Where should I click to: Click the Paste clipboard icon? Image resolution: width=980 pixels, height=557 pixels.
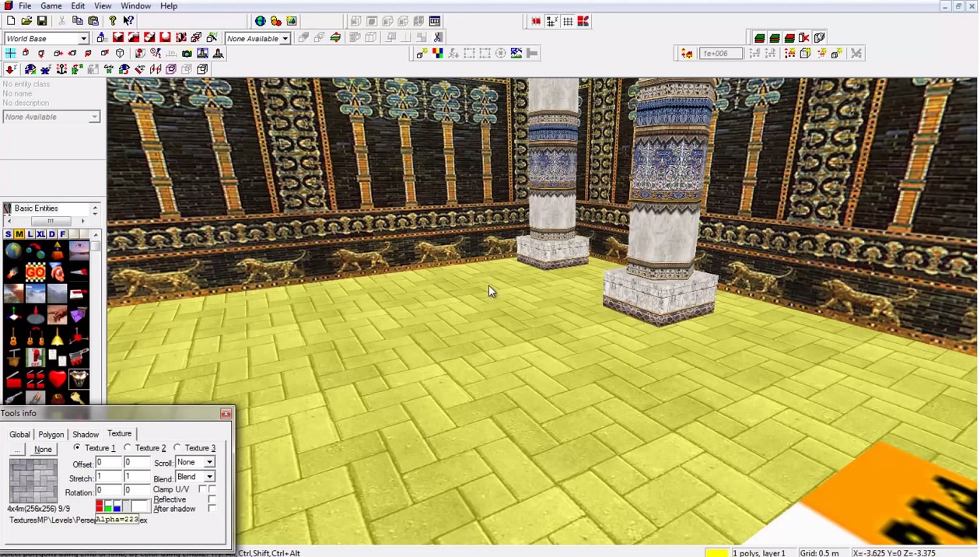[x=93, y=21]
